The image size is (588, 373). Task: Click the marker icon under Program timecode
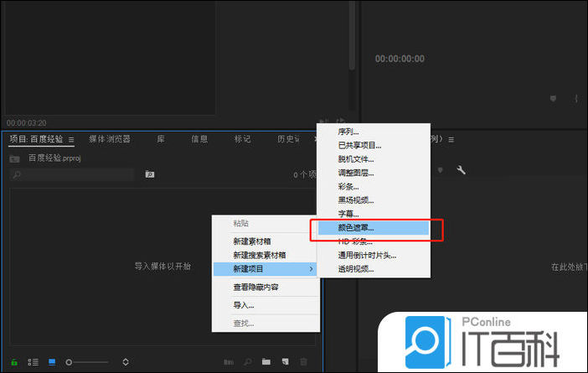click(x=553, y=99)
